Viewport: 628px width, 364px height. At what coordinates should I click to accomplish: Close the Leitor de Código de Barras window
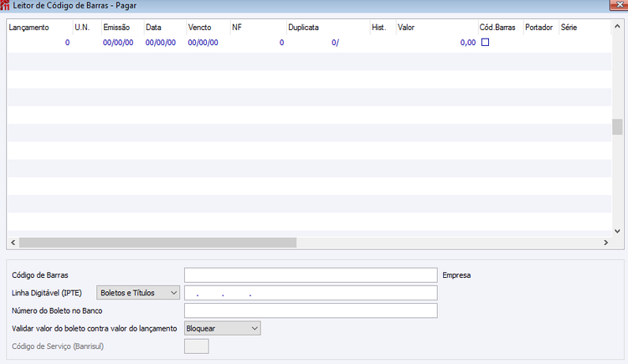click(x=619, y=5)
